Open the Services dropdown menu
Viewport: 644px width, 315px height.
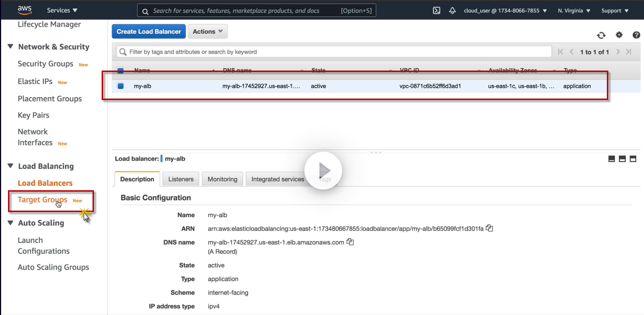[62, 10]
